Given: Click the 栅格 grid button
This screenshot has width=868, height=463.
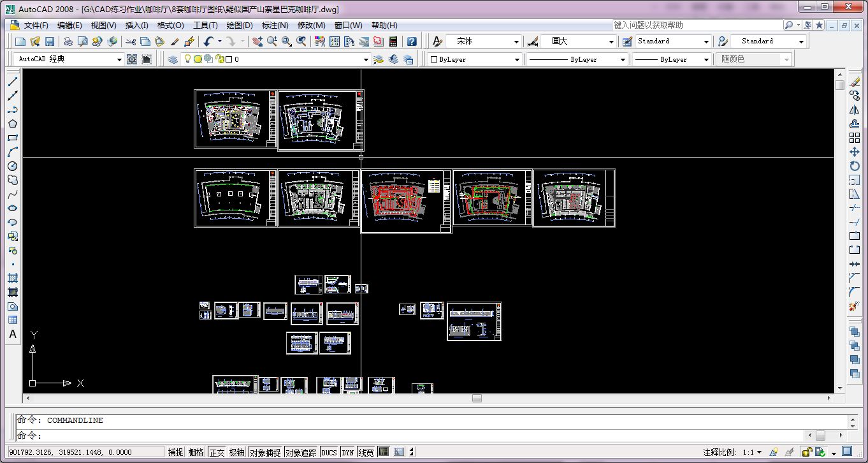Looking at the screenshot, I should coord(196,452).
